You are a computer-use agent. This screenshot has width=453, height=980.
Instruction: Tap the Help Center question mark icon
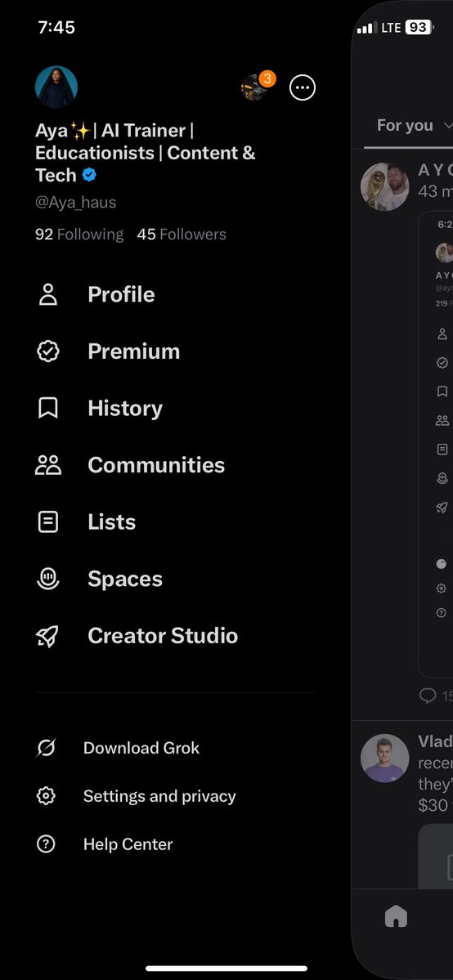tap(46, 844)
